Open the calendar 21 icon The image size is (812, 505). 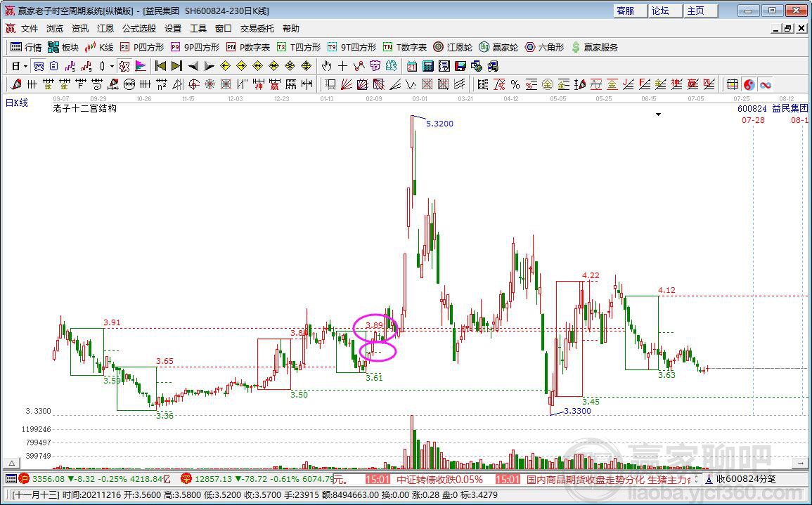click(x=412, y=66)
